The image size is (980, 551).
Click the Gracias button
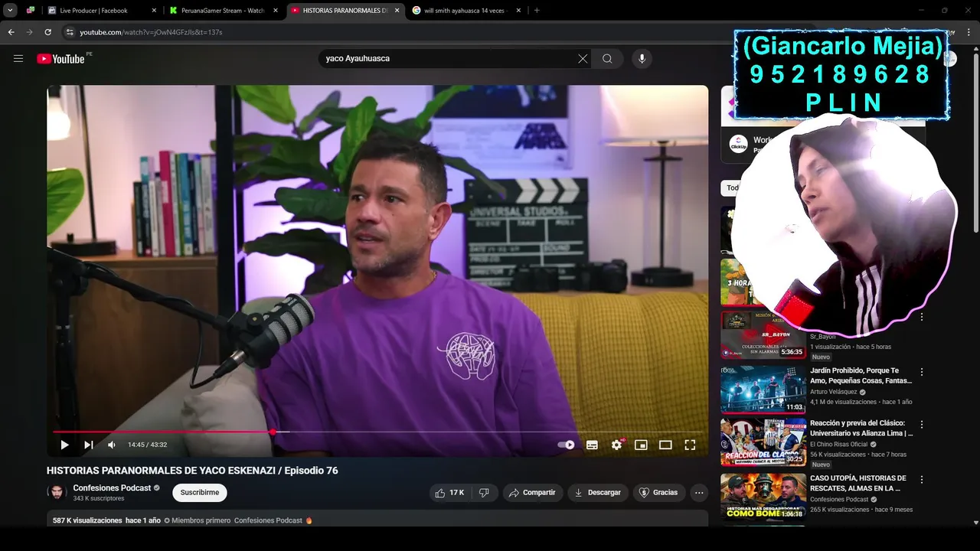tap(659, 493)
